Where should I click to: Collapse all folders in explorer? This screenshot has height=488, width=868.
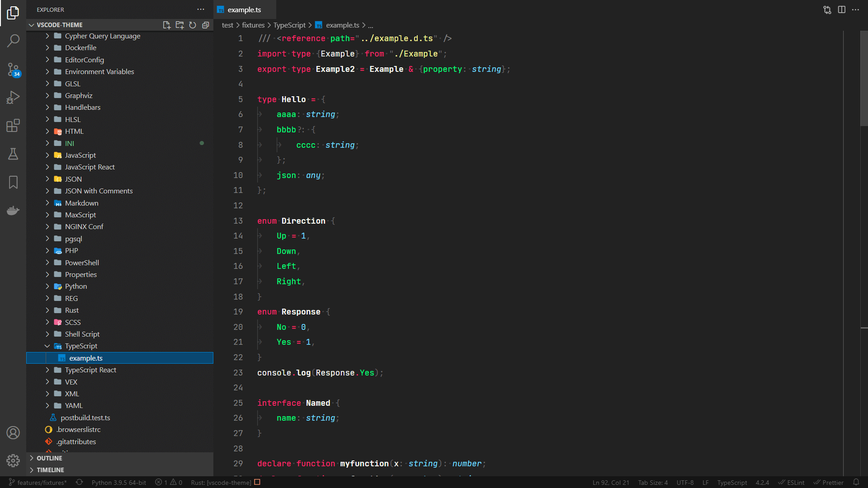click(206, 25)
